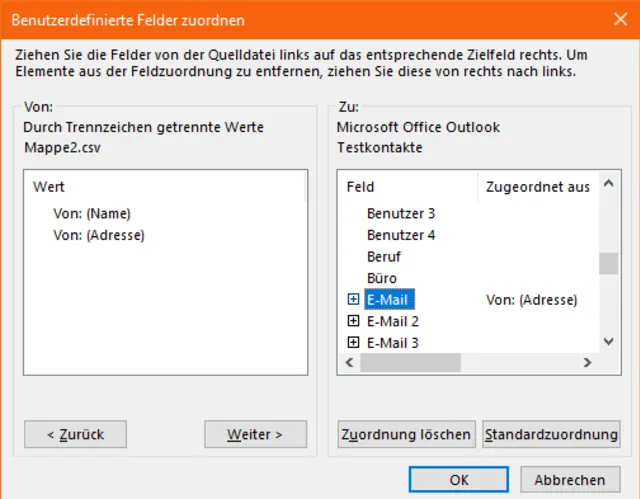Click the Zurück button
Image resolution: width=640 pixels, height=499 pixels.
coord(77,434)
